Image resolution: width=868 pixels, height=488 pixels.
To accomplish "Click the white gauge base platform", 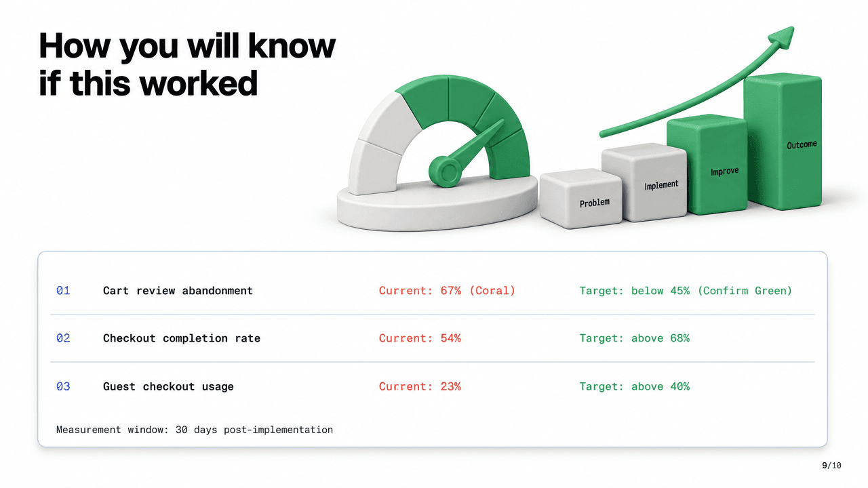I will pyautogui.click(x=439, y=205).
